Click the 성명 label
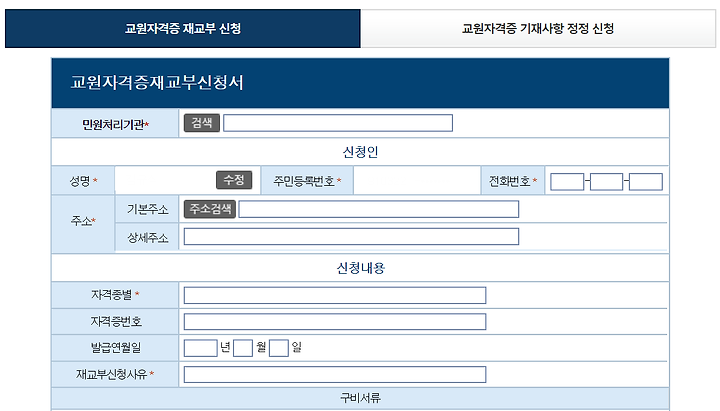Screen dimensions: 720x411 pos(80,181)
